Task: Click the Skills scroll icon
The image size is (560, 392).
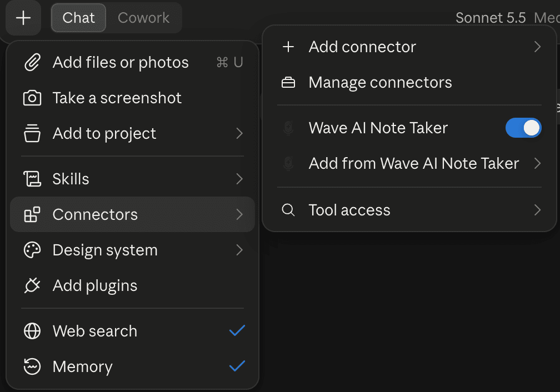Action: click(32, 178)
